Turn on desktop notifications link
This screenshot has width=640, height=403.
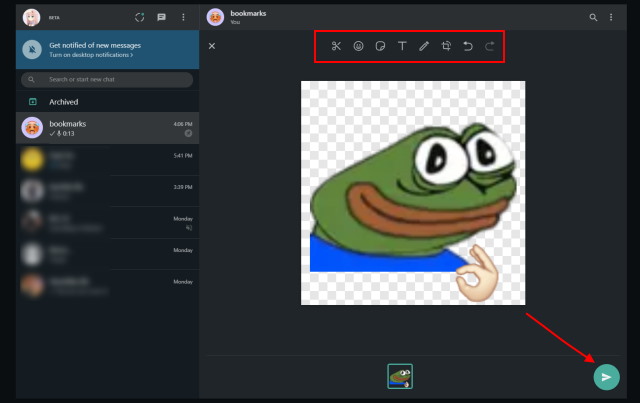[91, 55]
